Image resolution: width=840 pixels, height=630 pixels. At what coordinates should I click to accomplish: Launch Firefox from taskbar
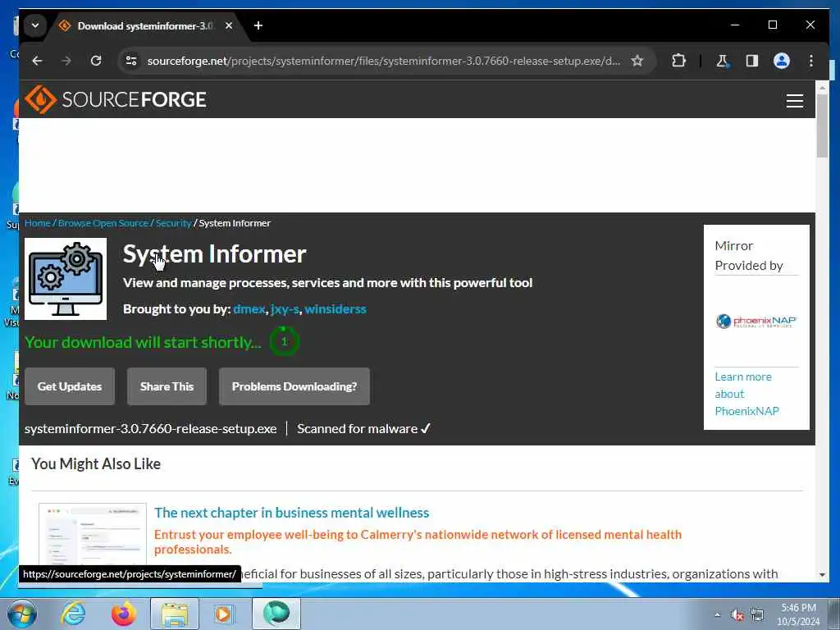[x=123, y=614]
